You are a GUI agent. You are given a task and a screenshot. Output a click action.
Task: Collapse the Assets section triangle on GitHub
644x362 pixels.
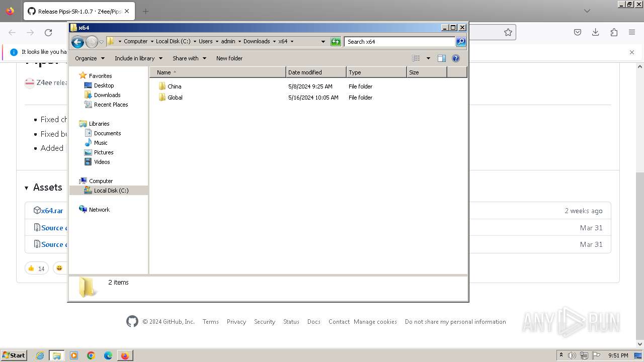(x=27, y=188)
